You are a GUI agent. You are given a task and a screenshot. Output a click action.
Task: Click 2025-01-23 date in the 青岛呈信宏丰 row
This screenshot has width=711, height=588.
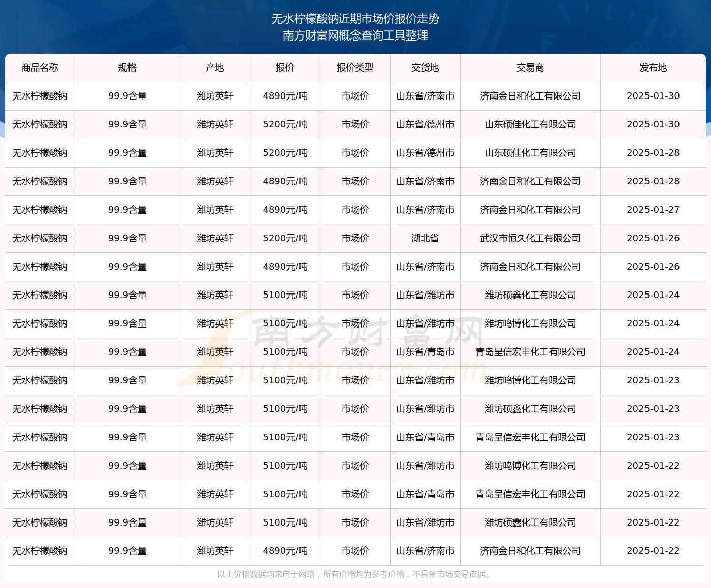(653, 437)
